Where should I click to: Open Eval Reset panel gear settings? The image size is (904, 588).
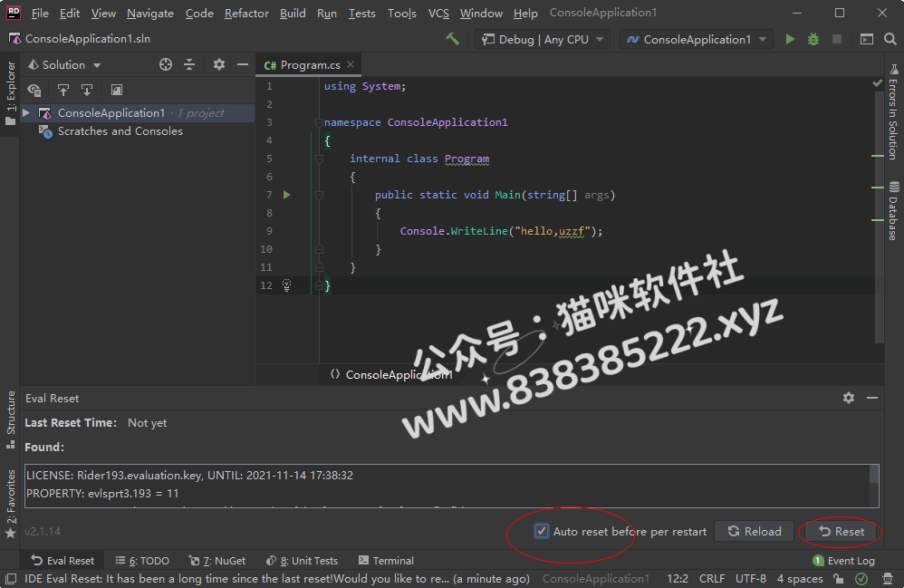pos(849,398)
